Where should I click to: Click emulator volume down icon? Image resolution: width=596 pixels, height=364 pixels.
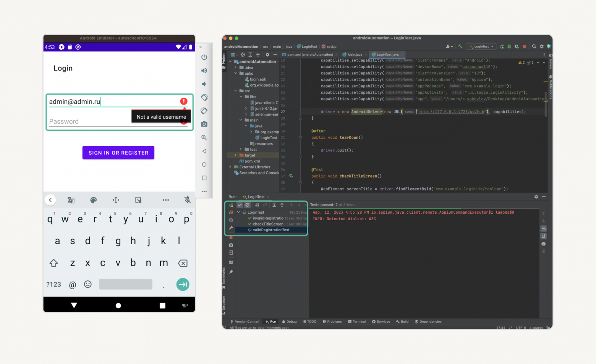point(204,84)
